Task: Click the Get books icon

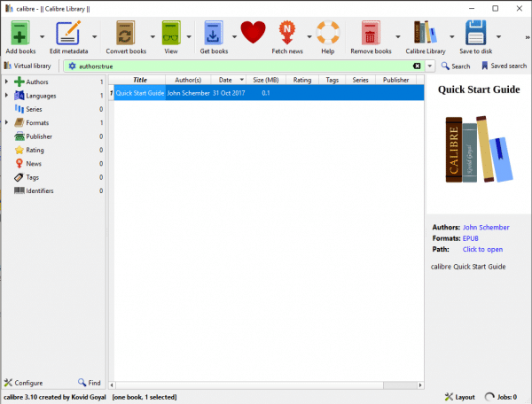Action: [214, 34]
